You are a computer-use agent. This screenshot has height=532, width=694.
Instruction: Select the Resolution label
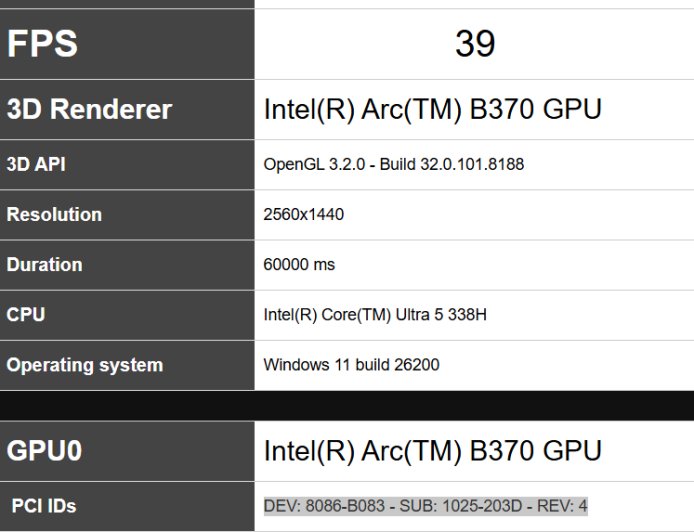click(54, 214)
